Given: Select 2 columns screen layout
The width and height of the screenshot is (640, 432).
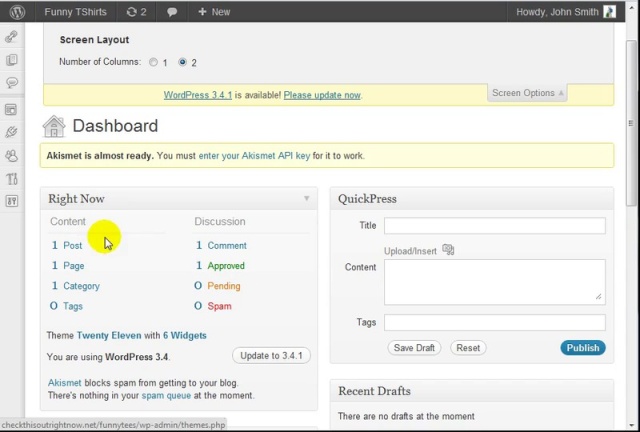Looking at the screenshot, I should [x=182, y=62].
